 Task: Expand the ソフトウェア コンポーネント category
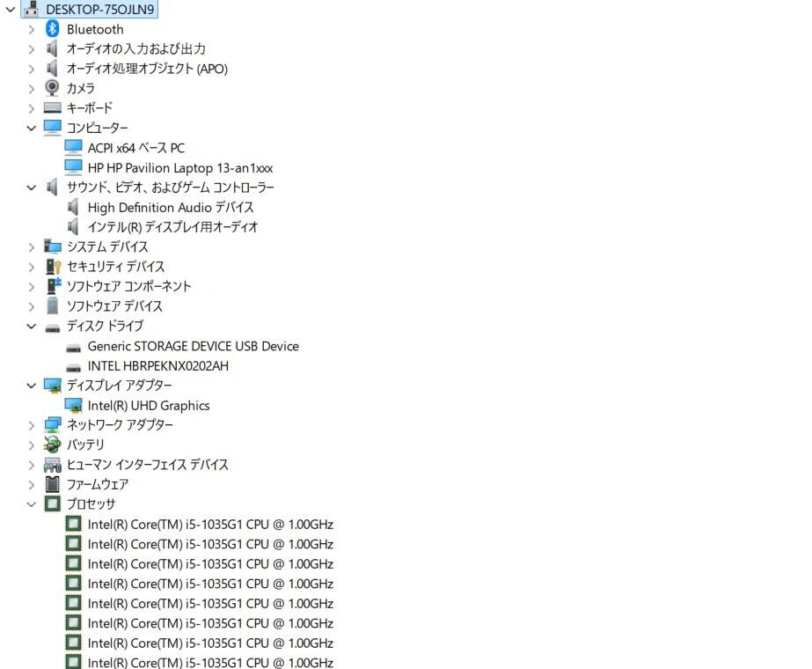(x=32, y=287)
